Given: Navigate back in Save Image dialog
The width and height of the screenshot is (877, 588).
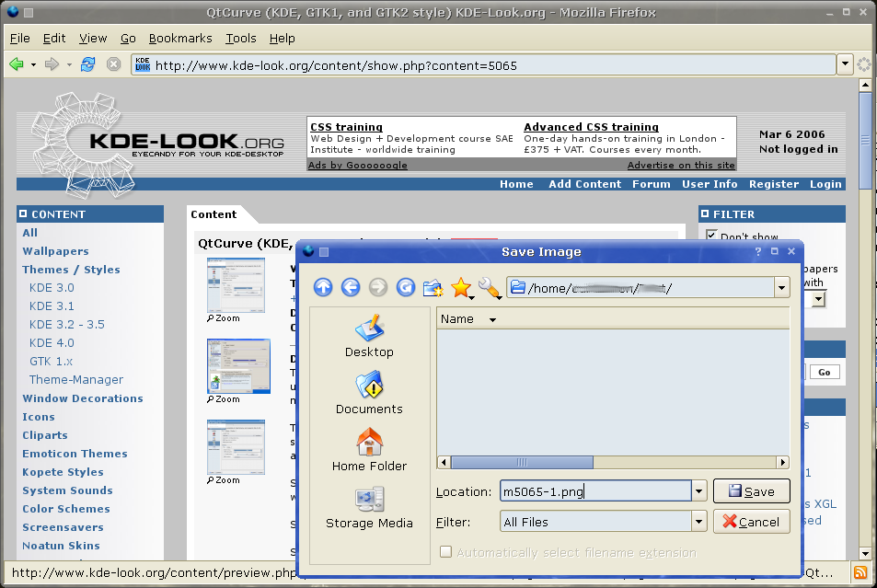Looking at the screenshot, I should [351, 288].
